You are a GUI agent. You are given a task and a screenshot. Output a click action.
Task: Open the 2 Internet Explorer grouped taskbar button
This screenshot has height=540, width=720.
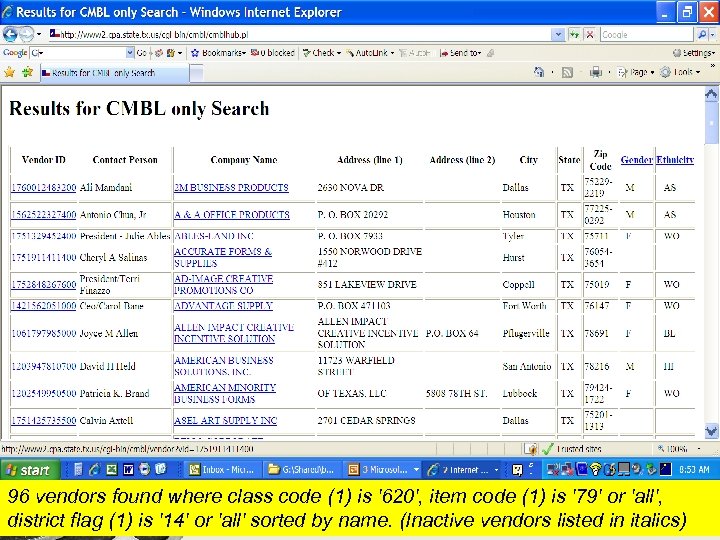[462, 469]
